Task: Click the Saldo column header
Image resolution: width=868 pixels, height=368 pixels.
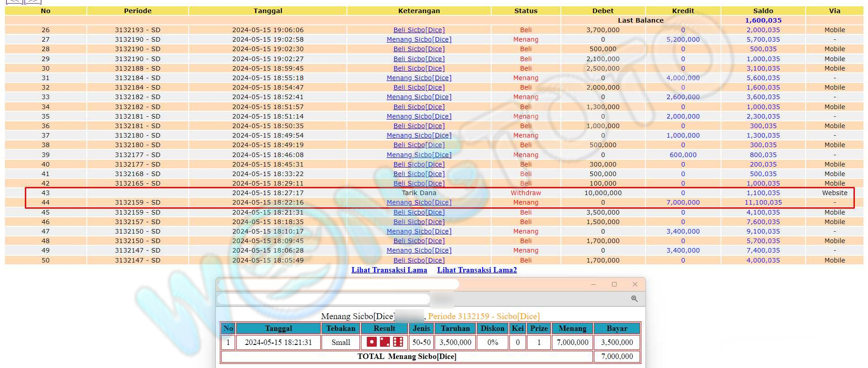Action: pos(763,11)
